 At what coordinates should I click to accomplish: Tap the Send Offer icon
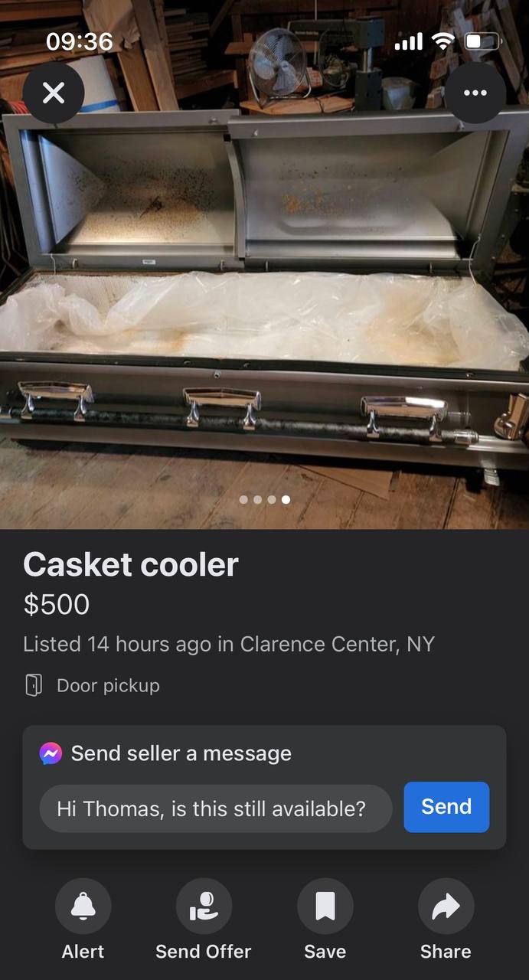204,906
